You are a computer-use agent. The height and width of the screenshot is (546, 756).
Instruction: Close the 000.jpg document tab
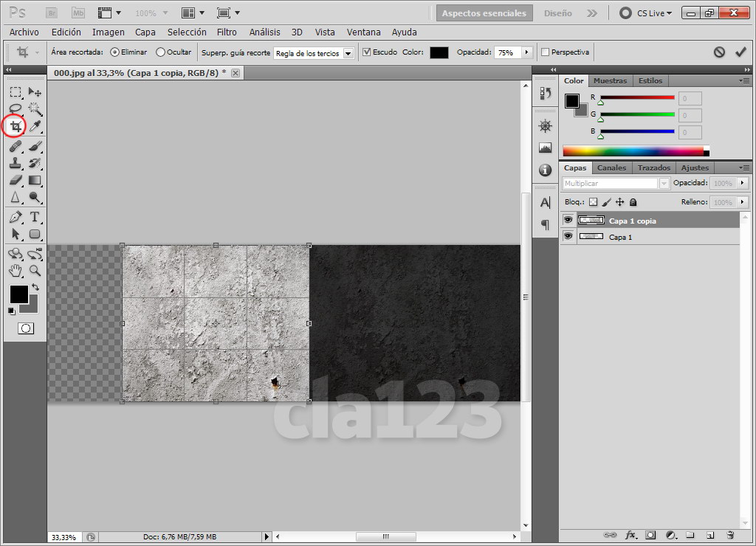236,73
